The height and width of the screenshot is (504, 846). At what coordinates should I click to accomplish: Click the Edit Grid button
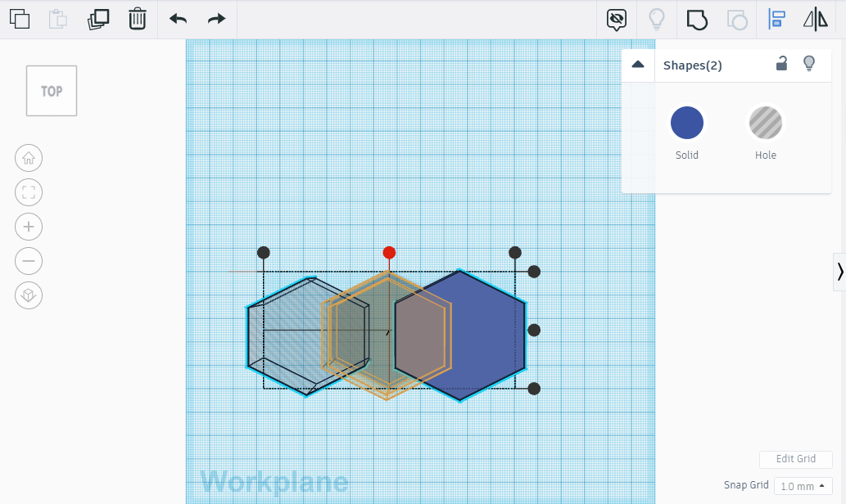(795, 459)
